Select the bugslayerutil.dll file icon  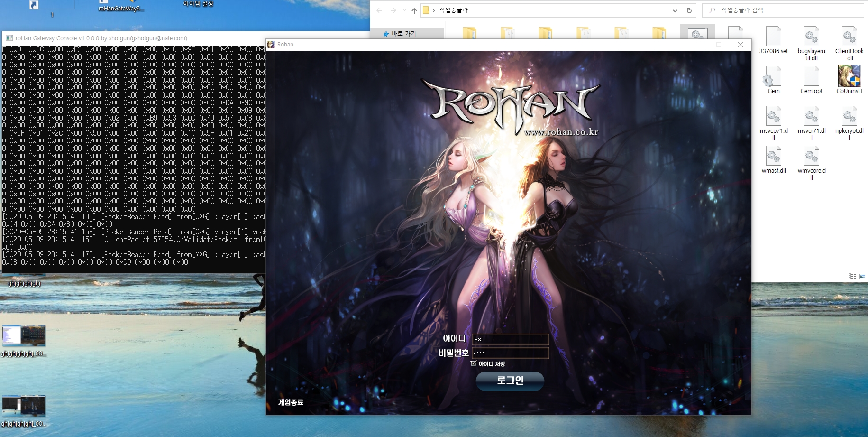point(811,44)
